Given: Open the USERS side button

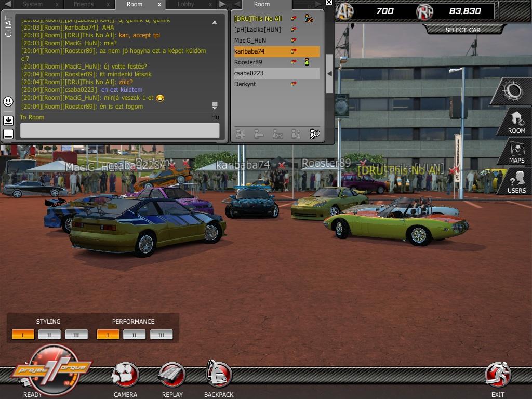Looking at the screenshot, I should click(x=517, y=182).
